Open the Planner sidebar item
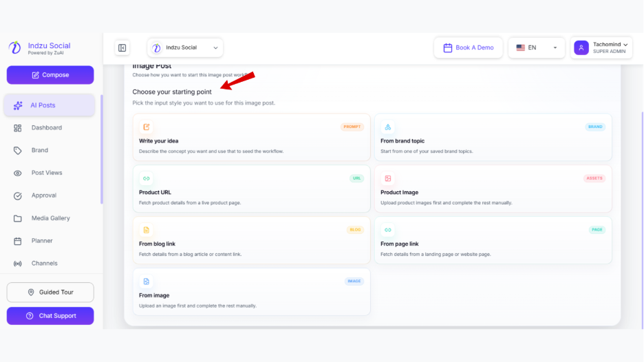 tap(50, 241)
